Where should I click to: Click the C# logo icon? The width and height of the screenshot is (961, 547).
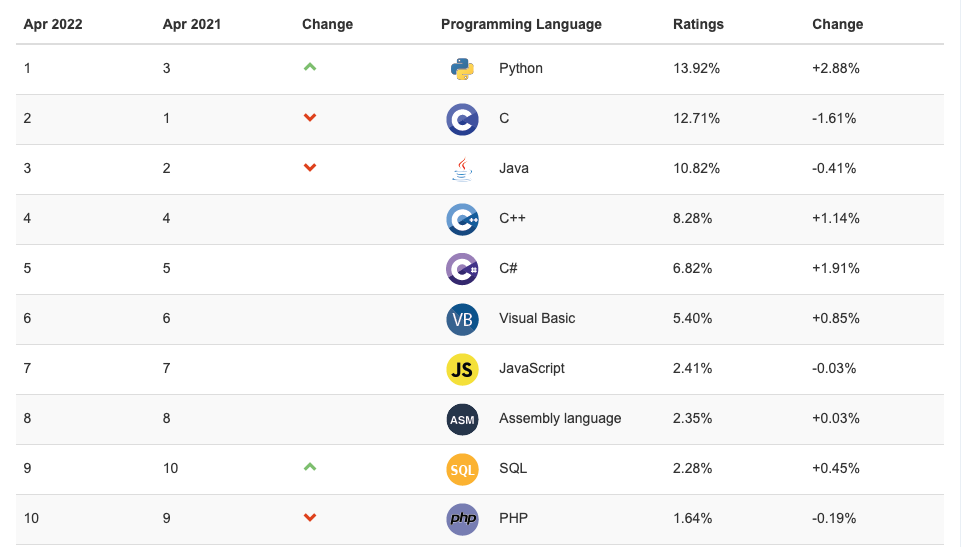(461, 269)
